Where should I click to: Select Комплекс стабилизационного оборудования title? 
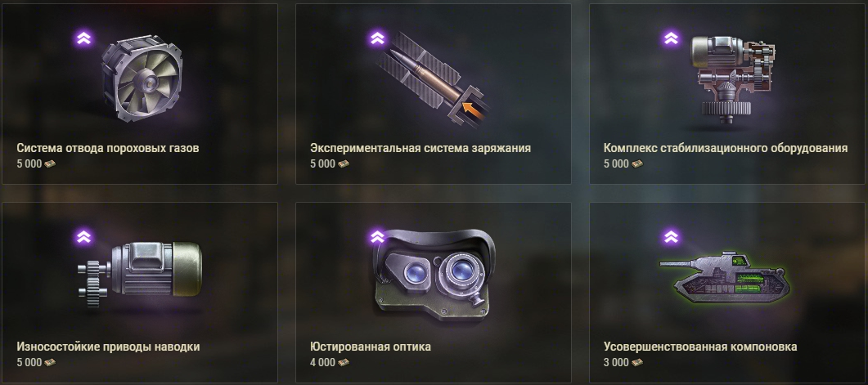click(726, 148)
